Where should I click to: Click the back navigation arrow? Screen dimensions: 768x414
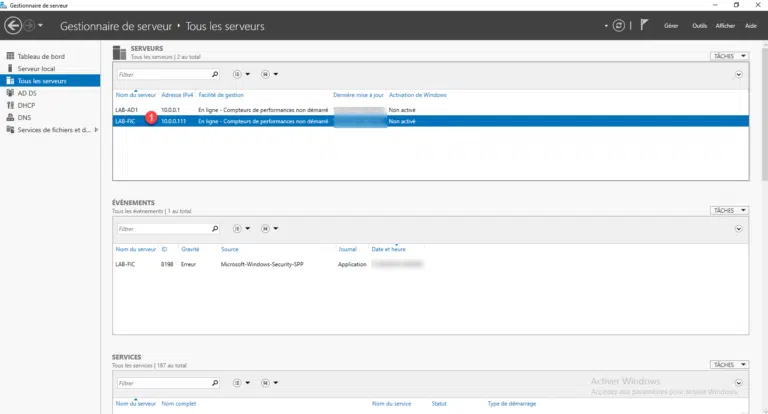pos(14,25)
